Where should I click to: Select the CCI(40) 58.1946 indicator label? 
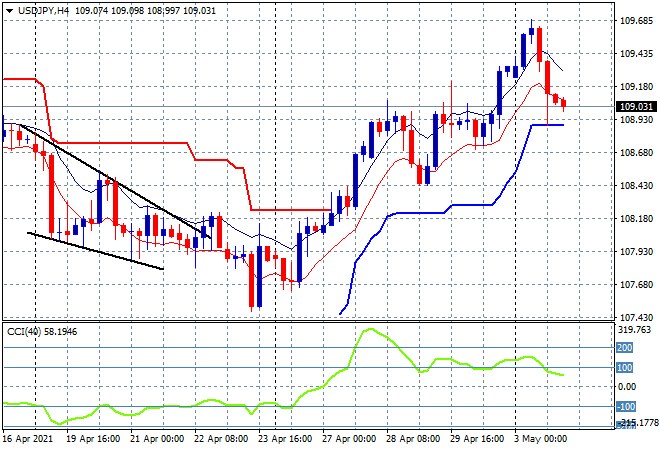42,332
